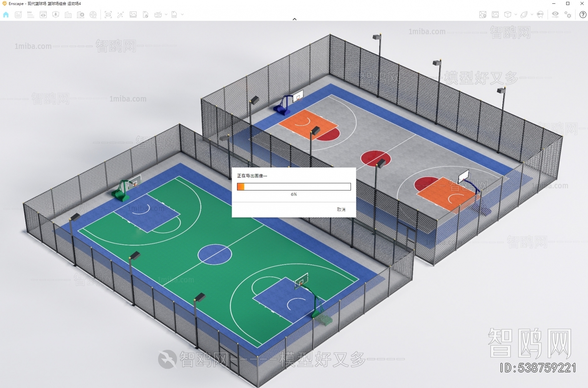Enable BIM mode
588x388 pixels.
(x=30, y=15)
